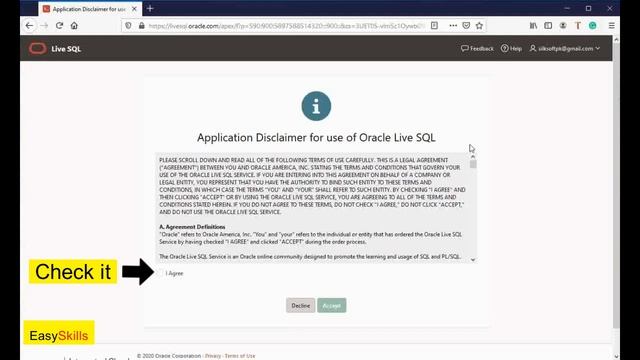Maximize the browser window
This screenshot has height=360, width=640.
click(588, 8)
